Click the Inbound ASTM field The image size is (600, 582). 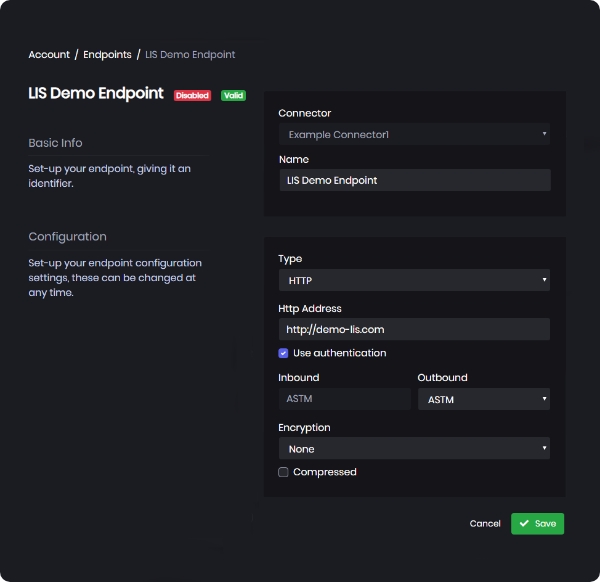(x=344, y=399)
